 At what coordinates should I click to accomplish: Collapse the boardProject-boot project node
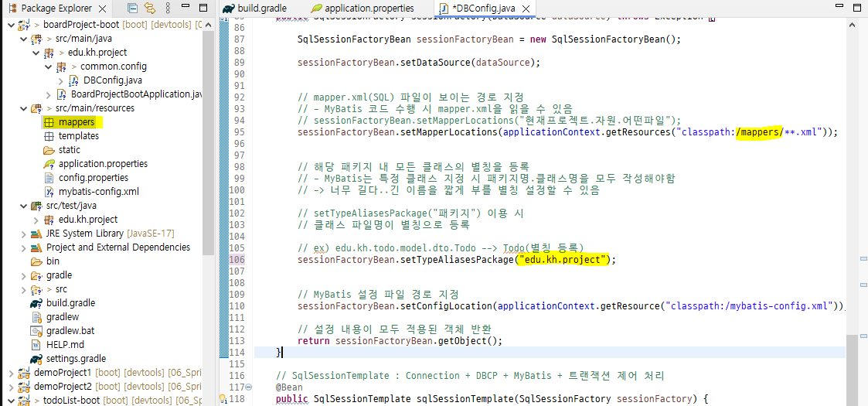tap(11, 25)
